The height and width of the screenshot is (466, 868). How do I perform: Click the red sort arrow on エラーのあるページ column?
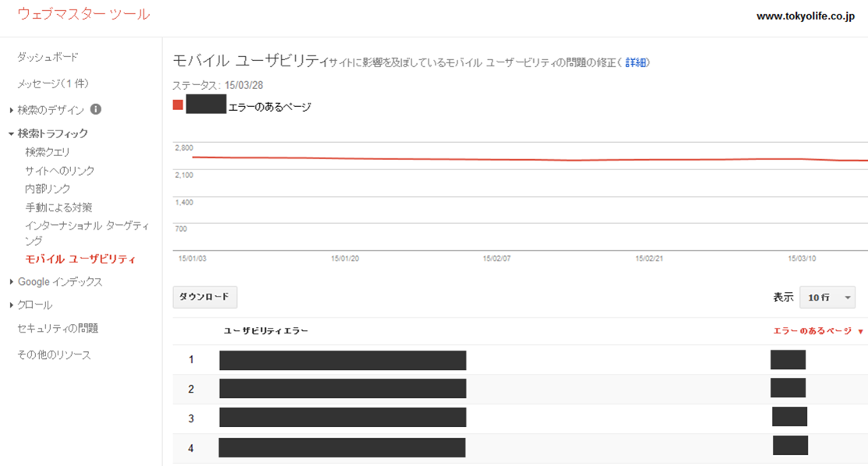[x=860, y=332]
